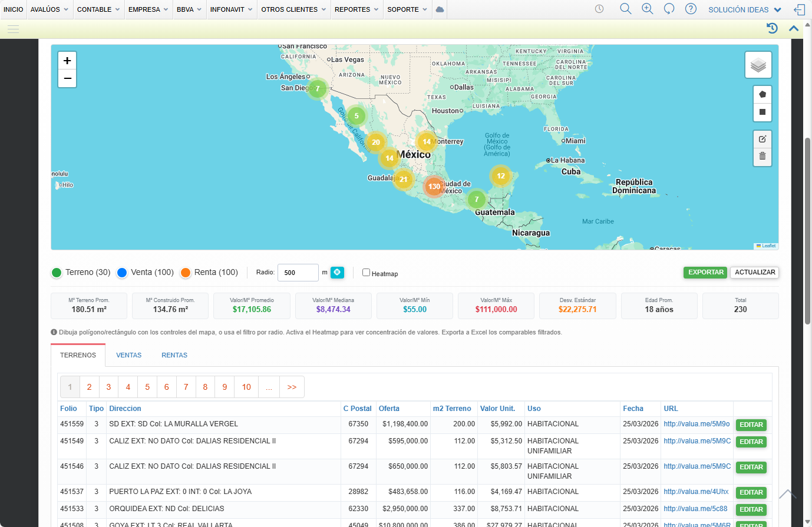812x527 pixels.
Task: Enable the Heatmap checkbox
Action: [x=366, y=272]
